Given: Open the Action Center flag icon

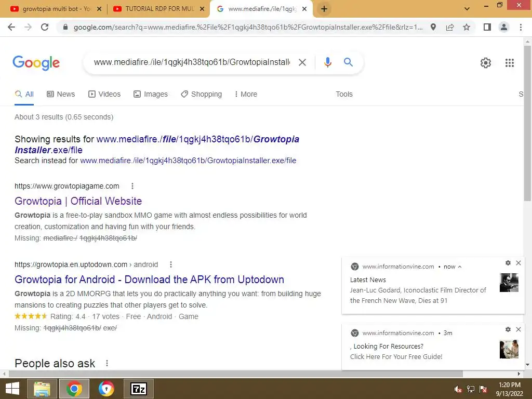Looking at the screenshot, I should 483,389.
